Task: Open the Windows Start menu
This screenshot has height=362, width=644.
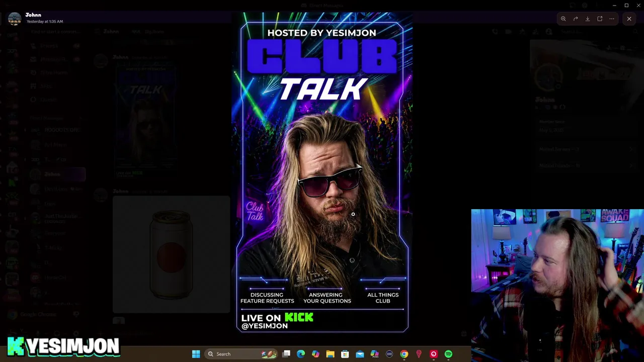Action: pos(196,354)
